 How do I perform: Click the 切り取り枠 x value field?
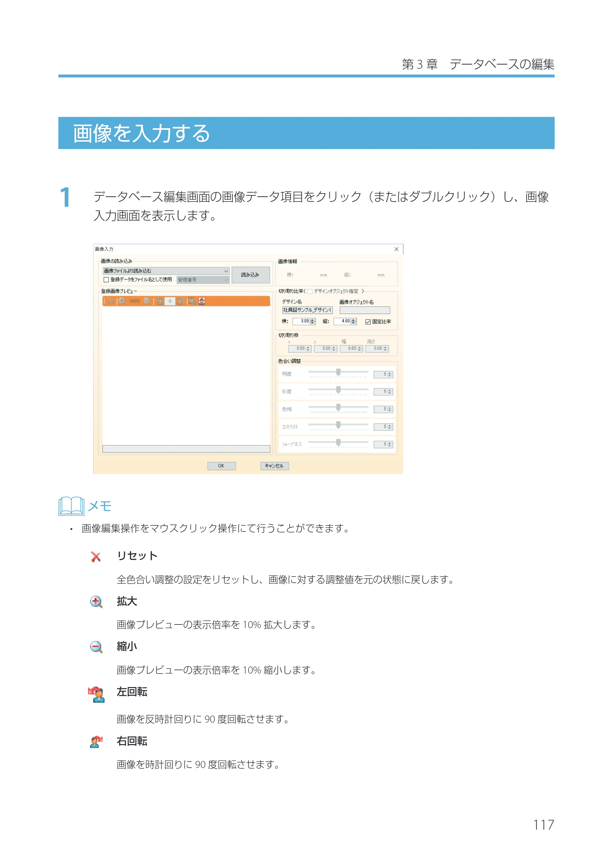300,348
